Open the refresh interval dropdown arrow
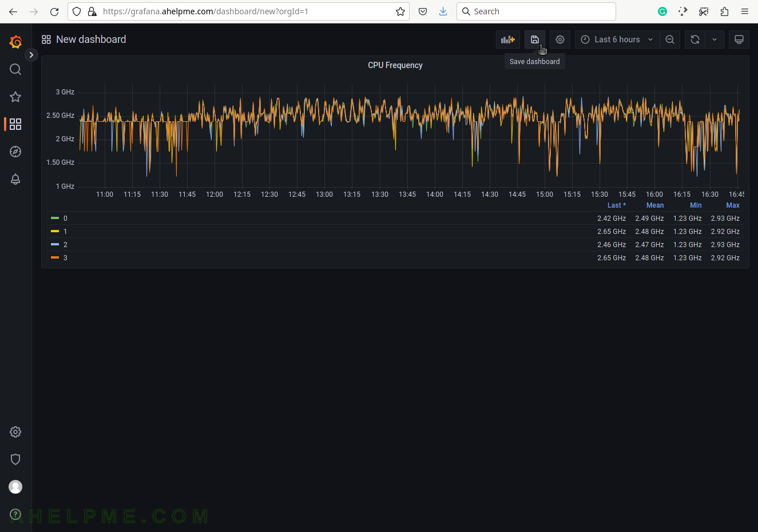 tap(715, 39)
